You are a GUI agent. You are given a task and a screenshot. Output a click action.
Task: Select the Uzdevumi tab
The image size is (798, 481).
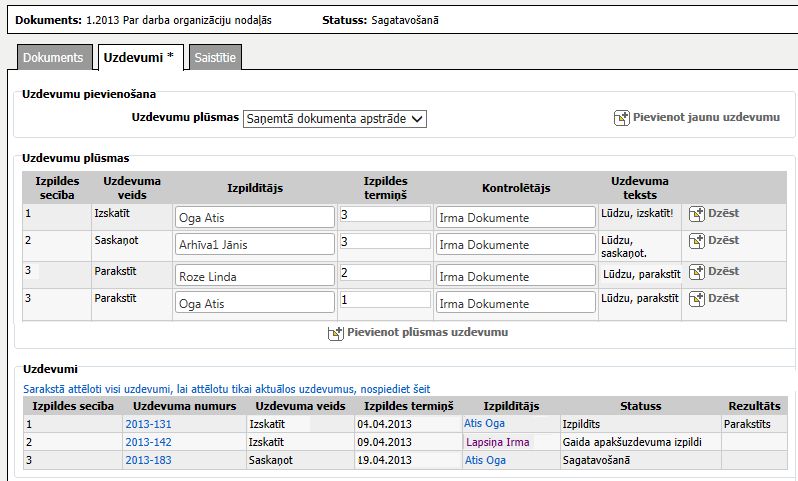coord(139,58)
